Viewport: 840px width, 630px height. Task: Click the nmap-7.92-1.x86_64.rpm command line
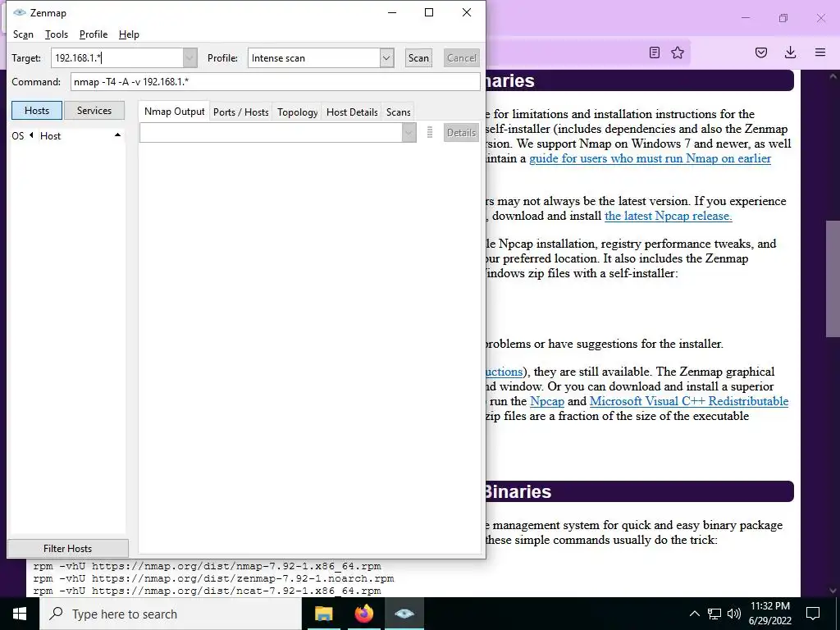pos(207,566)
